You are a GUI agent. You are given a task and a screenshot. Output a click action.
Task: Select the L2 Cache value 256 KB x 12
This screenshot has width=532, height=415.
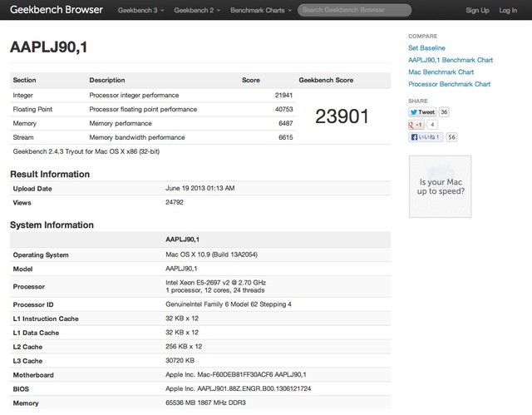click(x=184, y=347)
